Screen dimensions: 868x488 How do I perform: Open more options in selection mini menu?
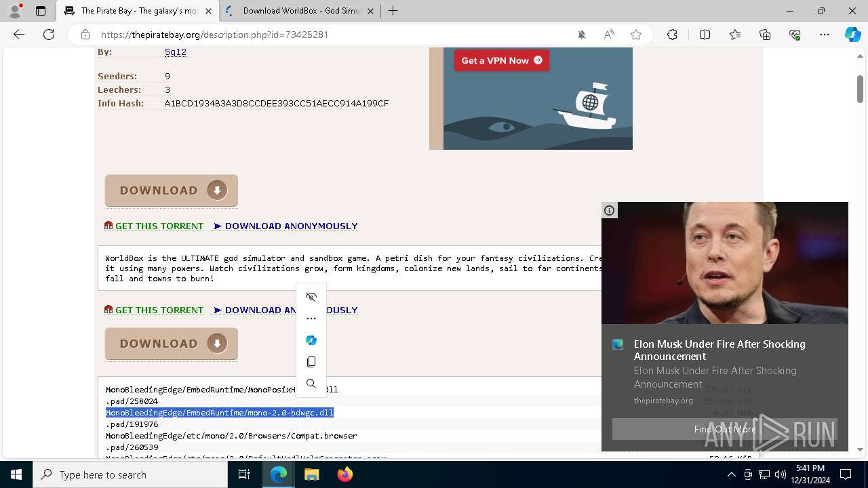pos(311,319)
